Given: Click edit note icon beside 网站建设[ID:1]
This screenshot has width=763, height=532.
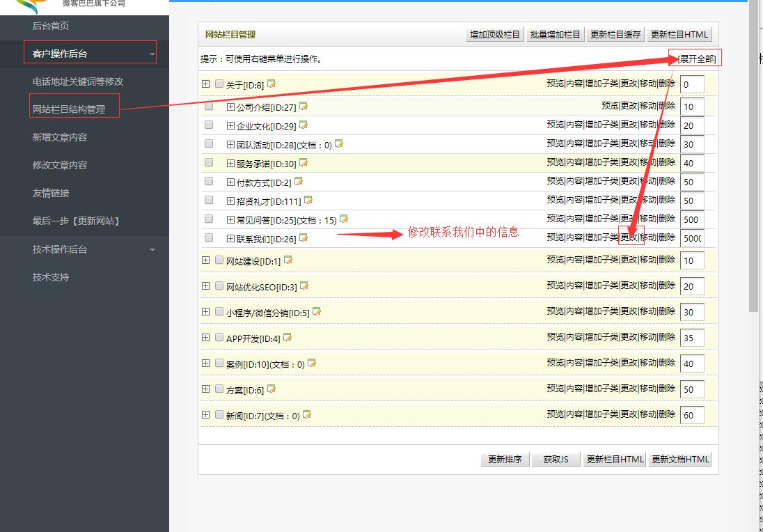Looking at the screenshot, I should click(x=288, y=260).
